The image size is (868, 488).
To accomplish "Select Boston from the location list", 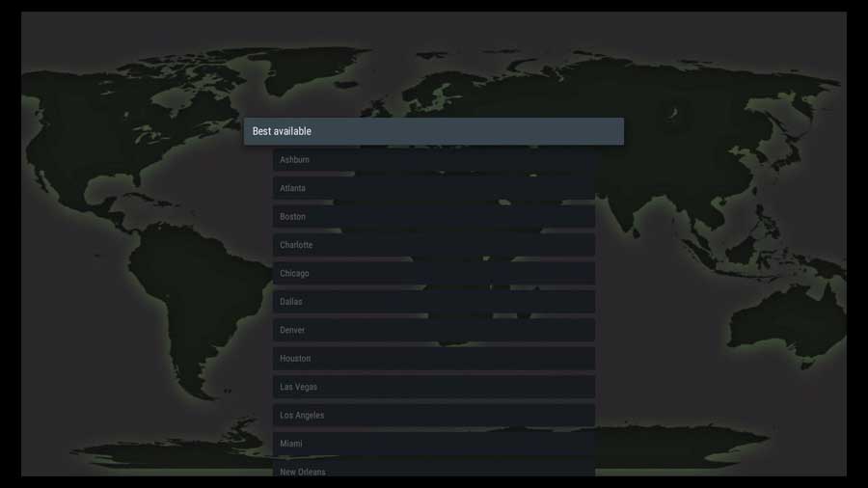I will click(x=433, y=216).
